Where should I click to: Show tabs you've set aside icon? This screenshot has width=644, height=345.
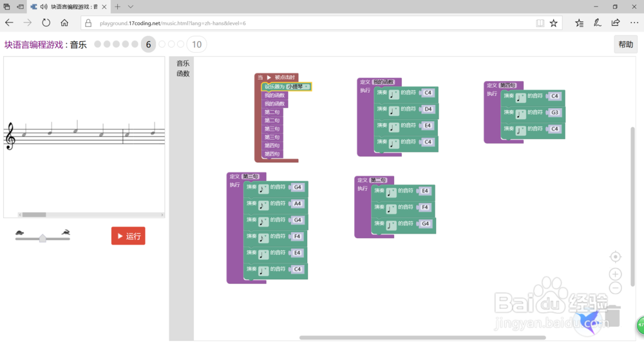6,6
